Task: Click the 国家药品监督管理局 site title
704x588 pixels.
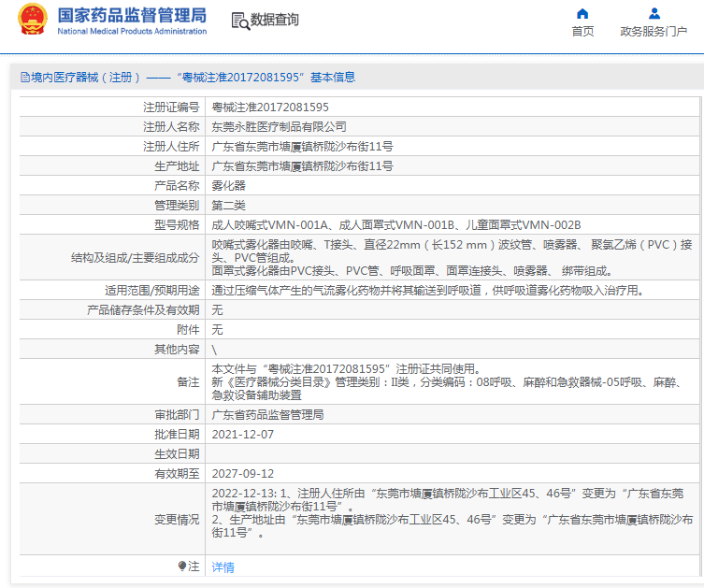Action: coord(132,16)
